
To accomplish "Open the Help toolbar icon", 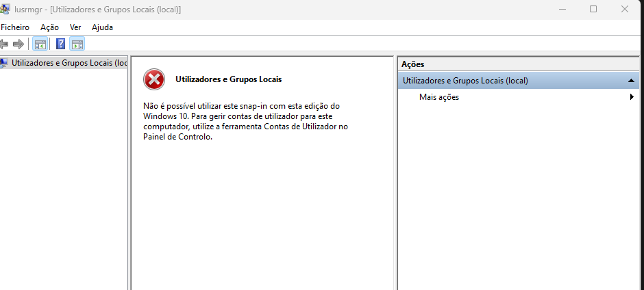I will tap(60, 44).
